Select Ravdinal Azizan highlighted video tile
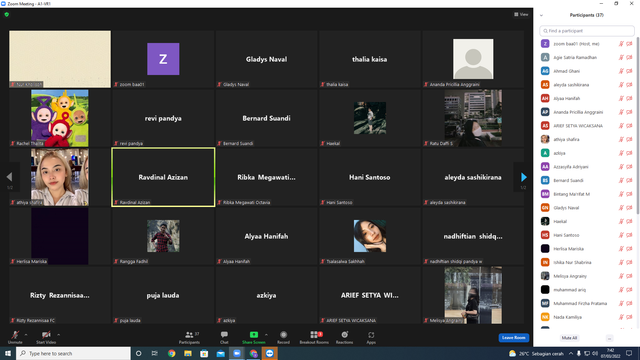Viewport: 640px width, 360px height. (163, 177)
